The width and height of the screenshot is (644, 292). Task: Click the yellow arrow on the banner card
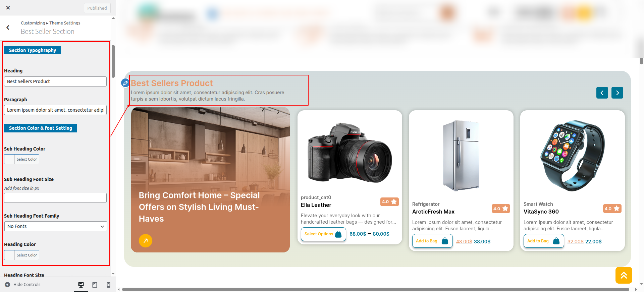click(x=145, y=240)
